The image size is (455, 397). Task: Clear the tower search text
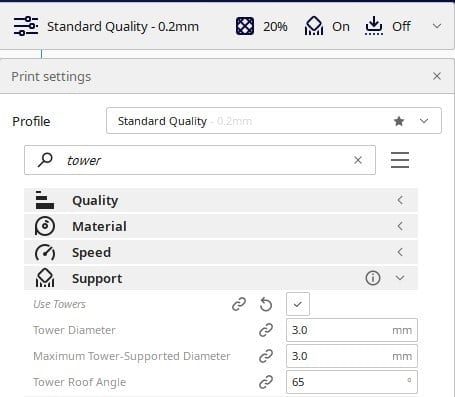(358, 160)
